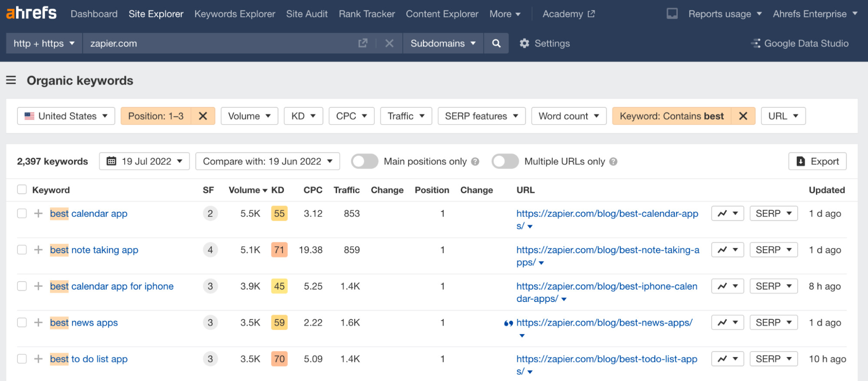Viewport: 868px width, 381px height.
Task: Open chart button for best calendar app for iphone
Action: 727,286
